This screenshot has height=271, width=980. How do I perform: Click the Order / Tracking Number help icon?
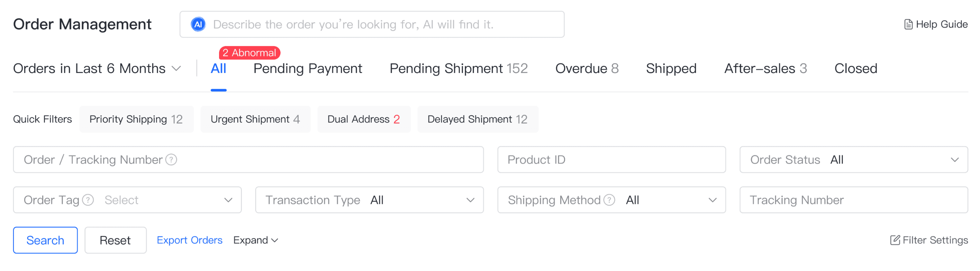tap(171, 160)
